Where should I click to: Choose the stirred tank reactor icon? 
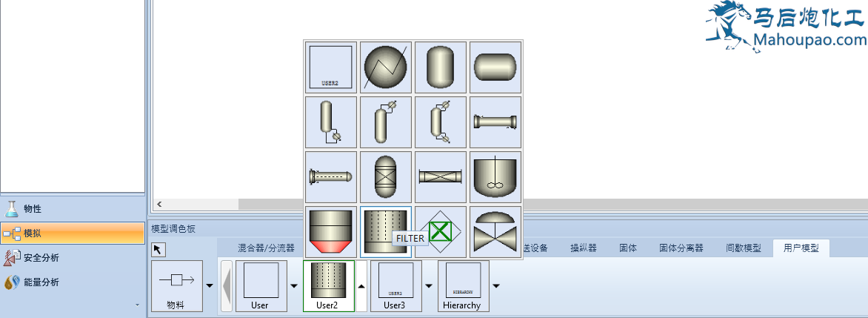pos(495,176)
